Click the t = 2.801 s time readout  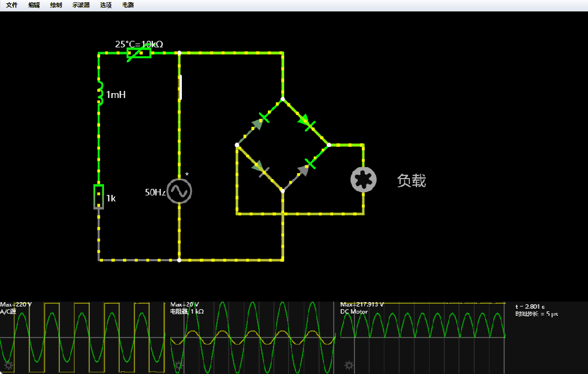pyautogui.click(x=530, y=306)
